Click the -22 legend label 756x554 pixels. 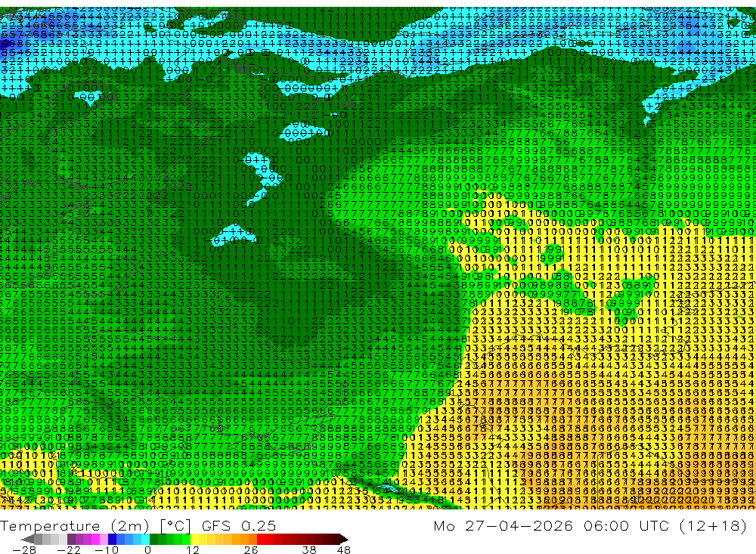click(x=69, y=549)
